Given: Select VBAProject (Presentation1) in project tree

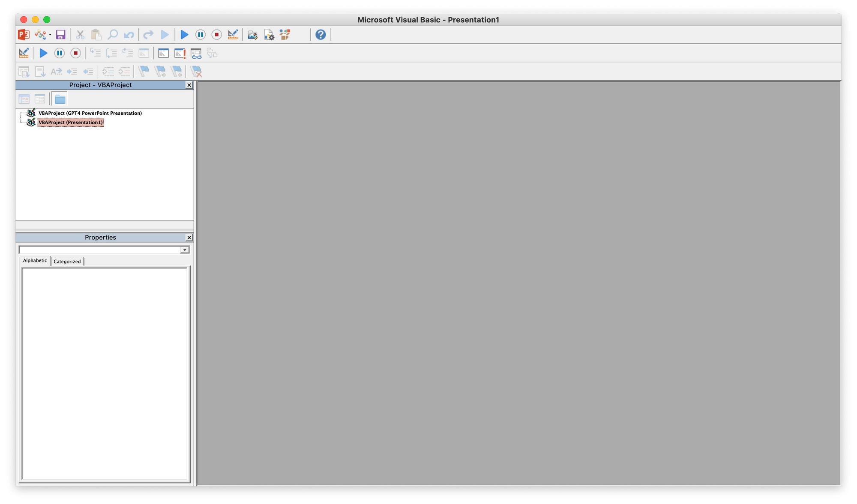Looking at the screenshot, I should click(70, 122).
